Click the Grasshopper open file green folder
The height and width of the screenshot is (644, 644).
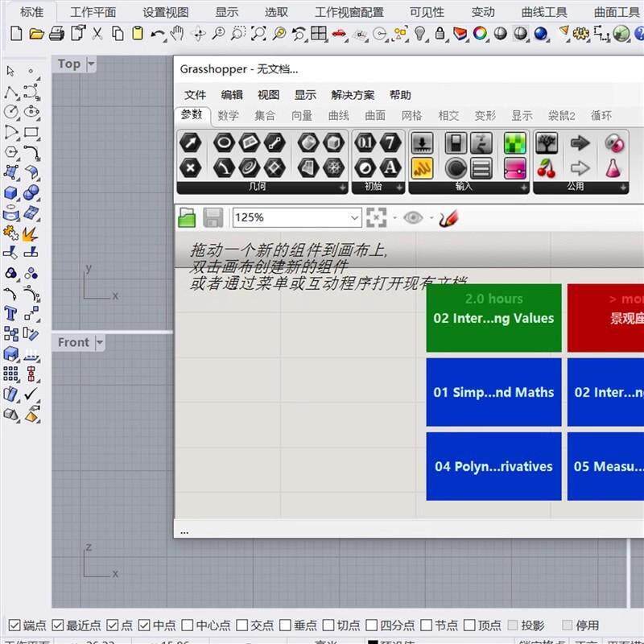[x=188, y=217]
